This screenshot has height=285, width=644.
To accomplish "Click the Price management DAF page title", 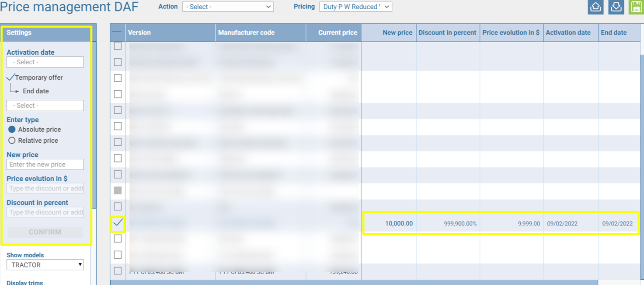I will click(69, 7).
